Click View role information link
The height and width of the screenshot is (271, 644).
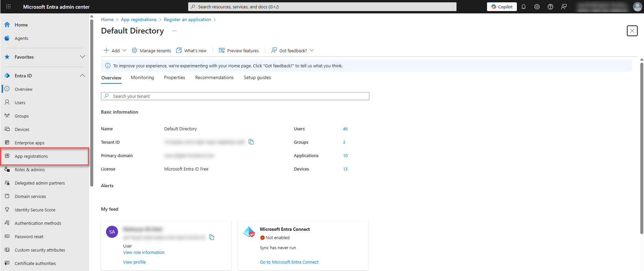click(x=144, y=253)
